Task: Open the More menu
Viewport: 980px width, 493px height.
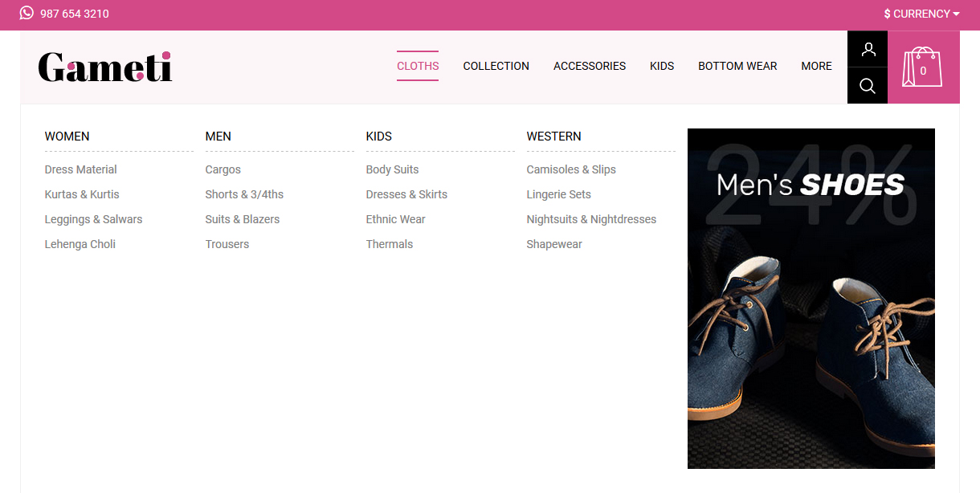Action: [x=816, y=66]
